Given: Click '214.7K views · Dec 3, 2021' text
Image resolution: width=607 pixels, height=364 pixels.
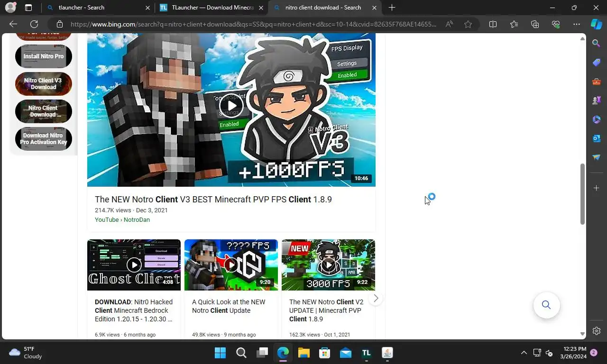Looking at the screenshot, I should click(x=131, y=210).
